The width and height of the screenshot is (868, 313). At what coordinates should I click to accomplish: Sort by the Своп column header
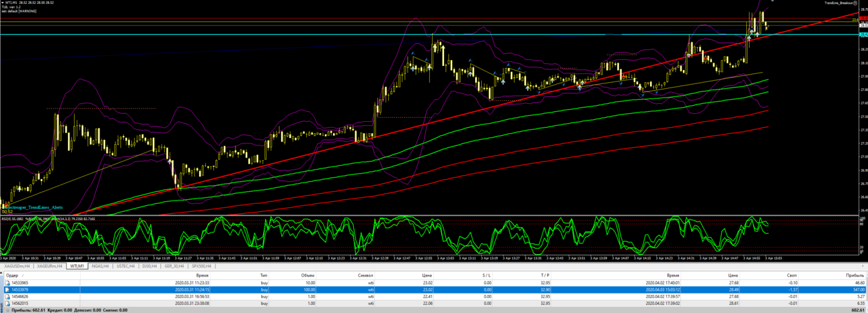pos(792,275)
